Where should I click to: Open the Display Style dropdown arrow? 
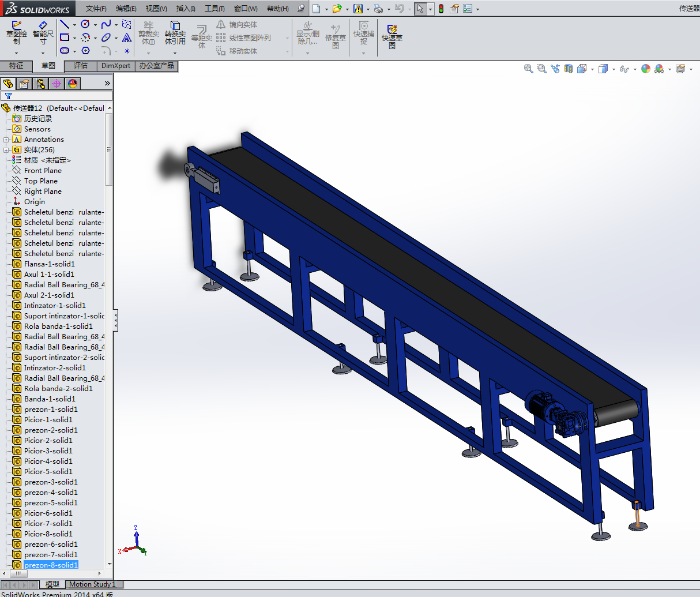tap(614, 69)
